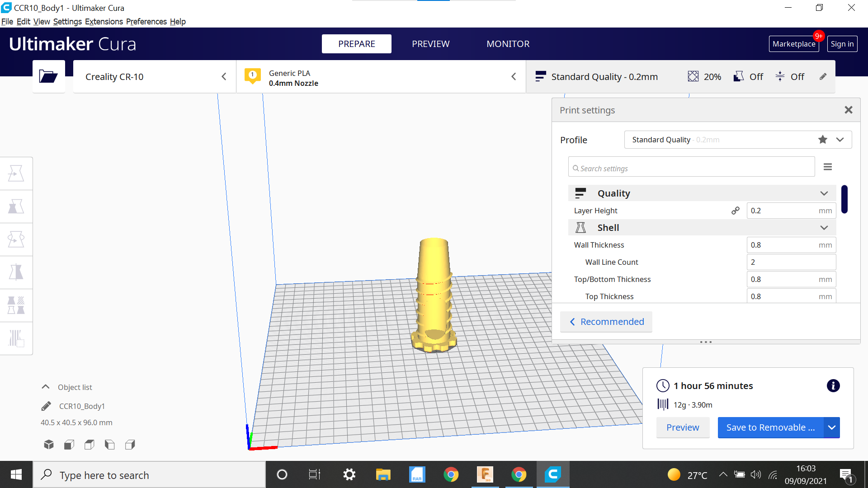
Task: Show hidden system tray icons
Action: point(723,474)
